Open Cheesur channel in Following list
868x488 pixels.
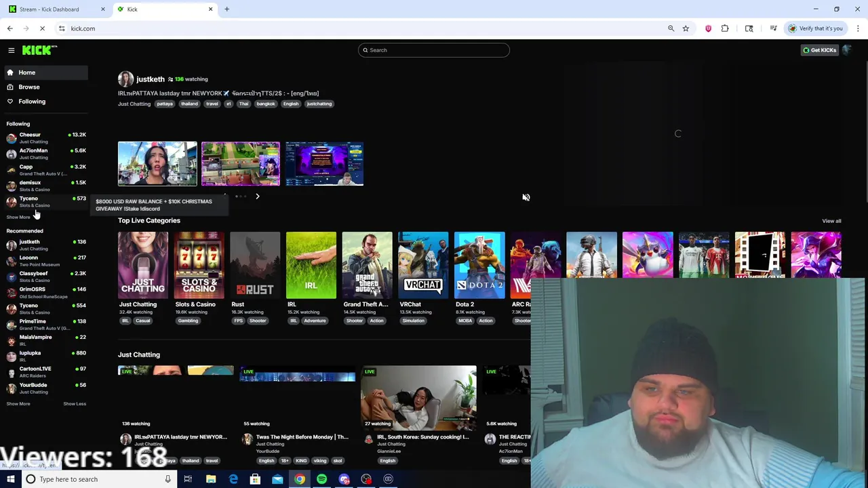pyautogui.click(x=45, y=138)
